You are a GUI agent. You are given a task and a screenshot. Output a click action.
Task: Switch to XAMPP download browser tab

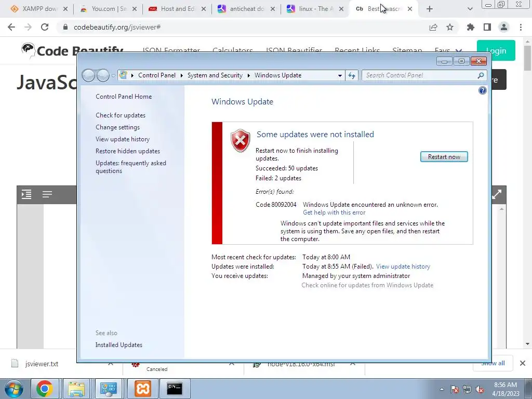point(39,9)
